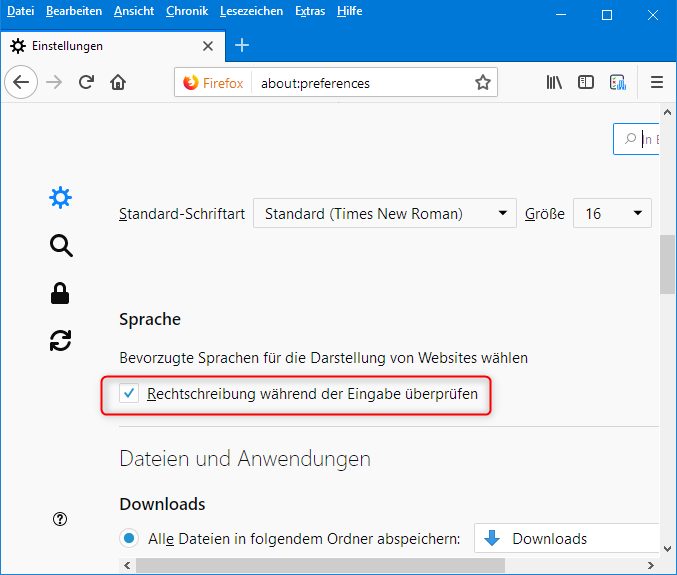Open the Firefox hamburger menu
Viewport: 677px width, 575px height.
[657, 83]
